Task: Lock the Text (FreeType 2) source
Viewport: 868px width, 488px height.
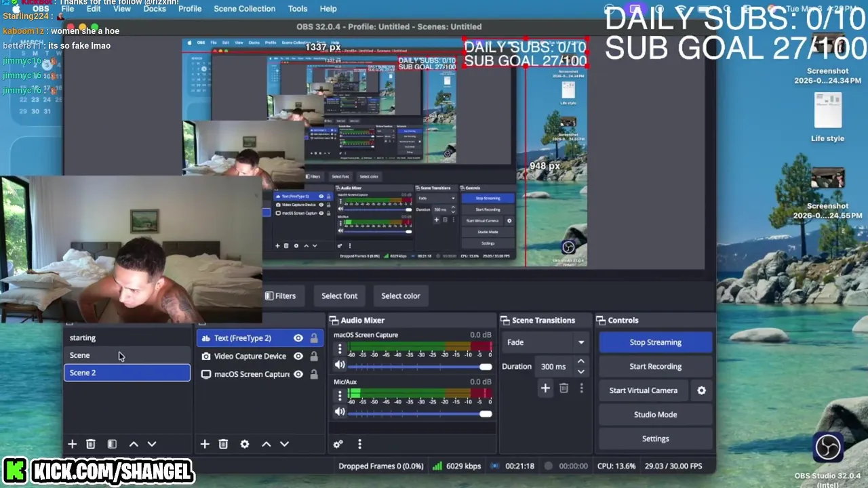Action: pyautogui.click(x=314, y=338)
